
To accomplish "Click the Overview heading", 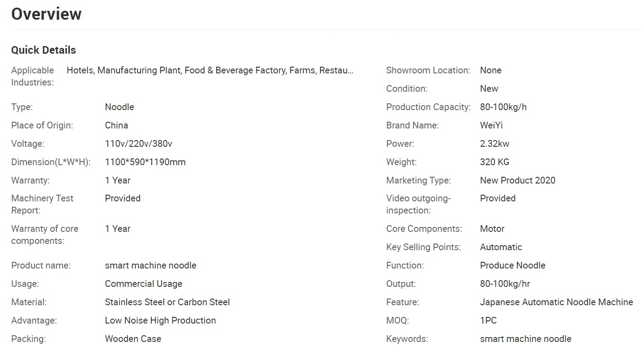I will [x=46, y=14].
